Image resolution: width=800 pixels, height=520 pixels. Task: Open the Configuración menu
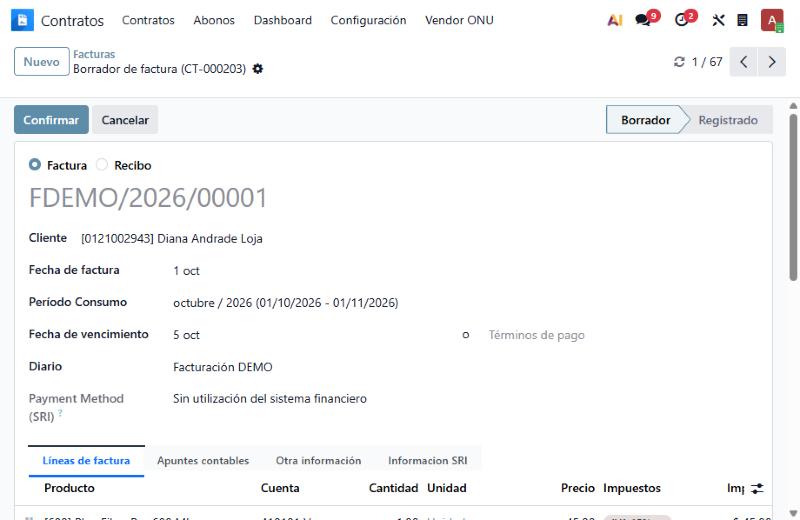(x=368, y=20)
